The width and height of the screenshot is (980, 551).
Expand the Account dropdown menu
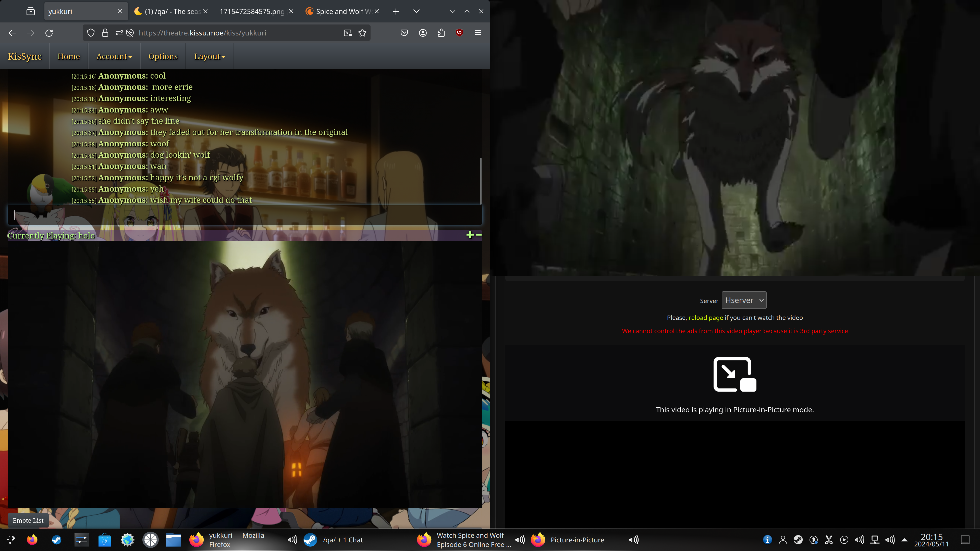(x=114, y=56)
